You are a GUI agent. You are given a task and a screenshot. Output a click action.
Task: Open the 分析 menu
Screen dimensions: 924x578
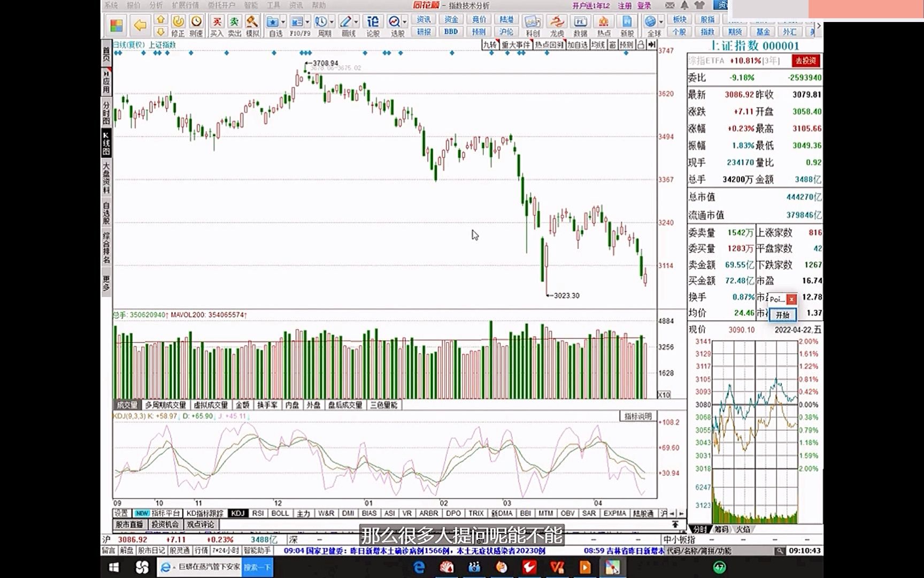pos(156,5)
